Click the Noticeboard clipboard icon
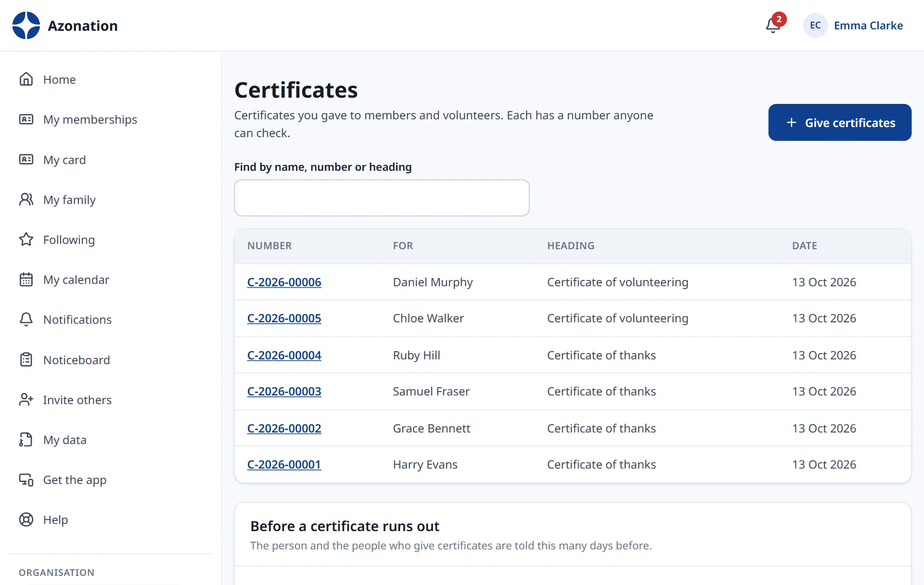 tap(26, 360)
